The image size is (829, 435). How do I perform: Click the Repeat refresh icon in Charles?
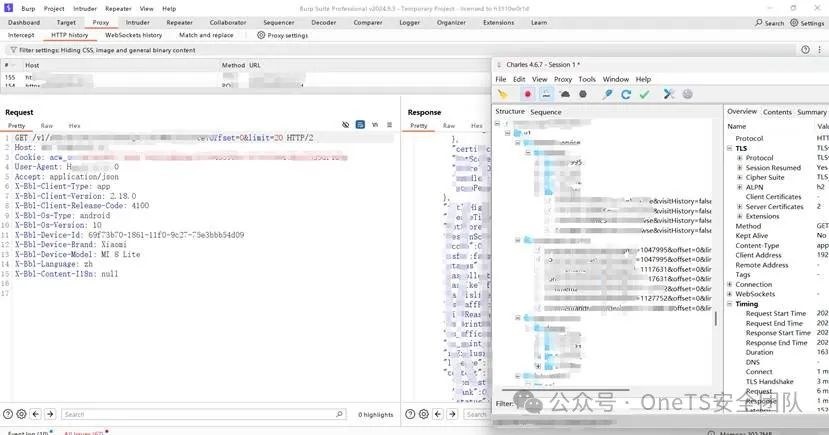626,95
